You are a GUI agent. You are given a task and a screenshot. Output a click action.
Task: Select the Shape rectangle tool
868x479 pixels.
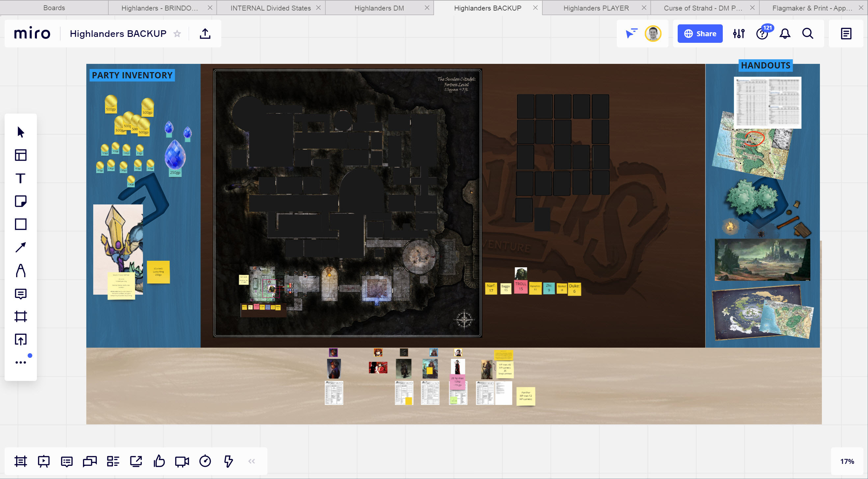pyautogui.click(x=20, y=224)
